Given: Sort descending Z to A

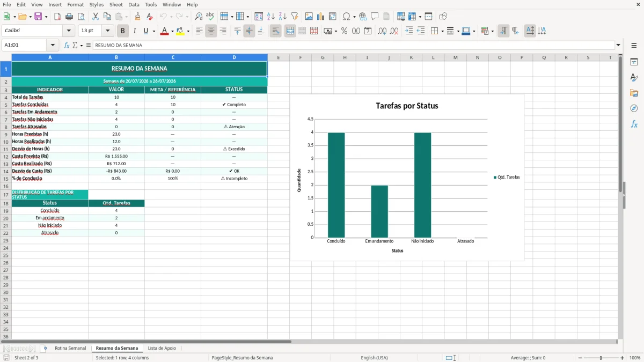Looking at the screenshot, I should click(x=283, y=17).
